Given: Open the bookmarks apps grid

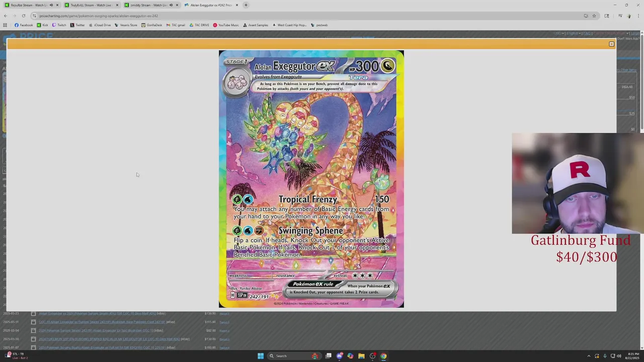Looking at the screenshot, I should click(5, 25).
